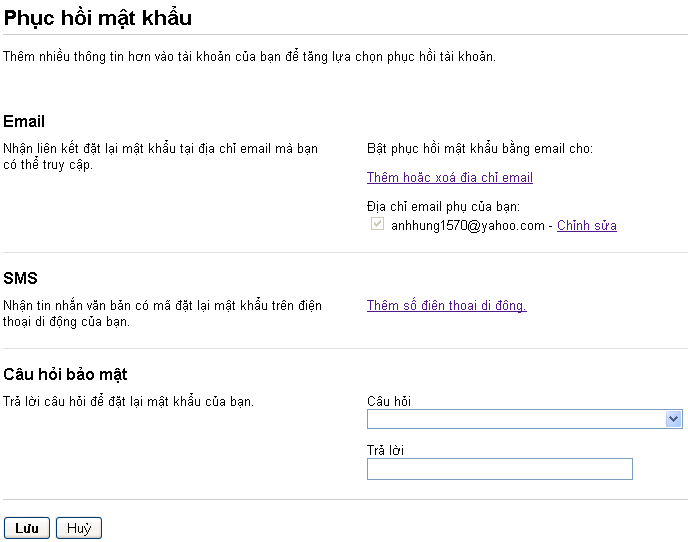Open the 'Thêm số điện thoại di động' link
This screenshot has width=688, height=542.
(447, 305)
